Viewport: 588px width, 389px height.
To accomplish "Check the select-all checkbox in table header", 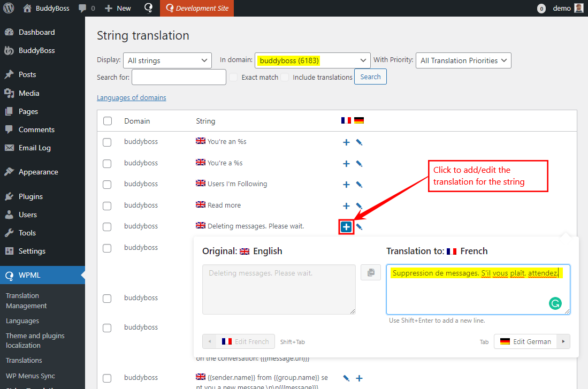I will coord(108,121).
